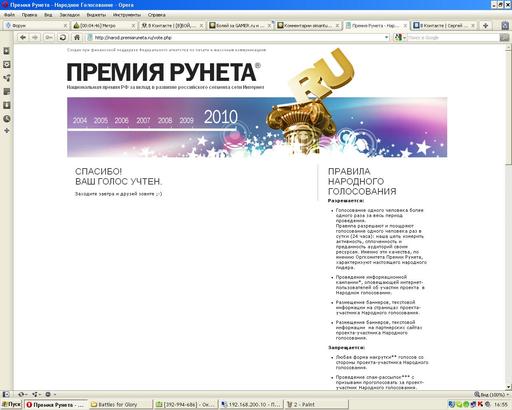512x410 pixels.
Task: Close the Метро tab
Action: (x=134, y=25)
